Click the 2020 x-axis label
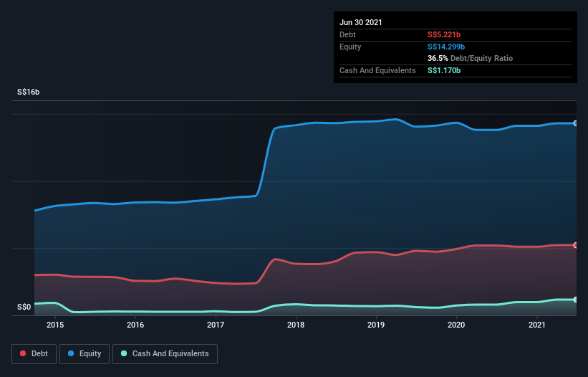The width and height of the screenshot is (588, 377). tap(456, 325)
